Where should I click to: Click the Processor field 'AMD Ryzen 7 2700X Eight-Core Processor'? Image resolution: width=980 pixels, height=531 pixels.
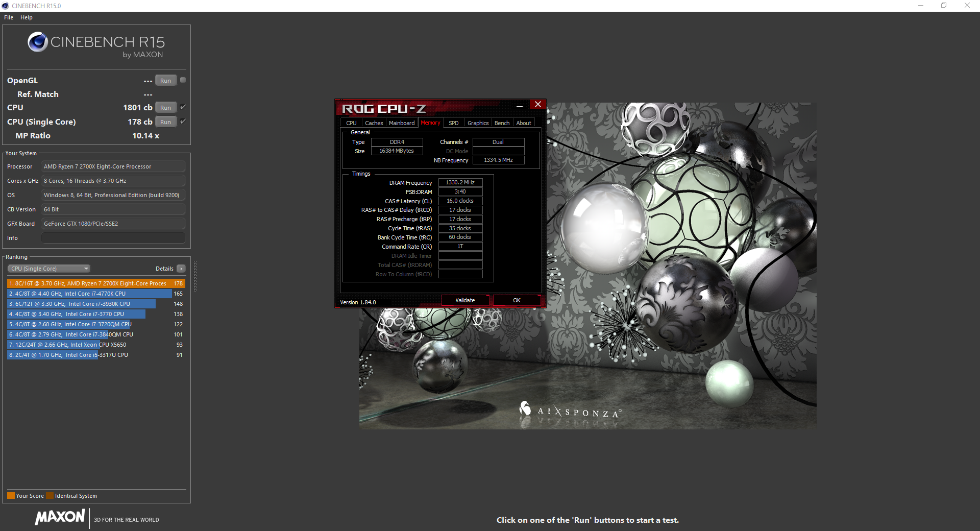pos(113,166)
